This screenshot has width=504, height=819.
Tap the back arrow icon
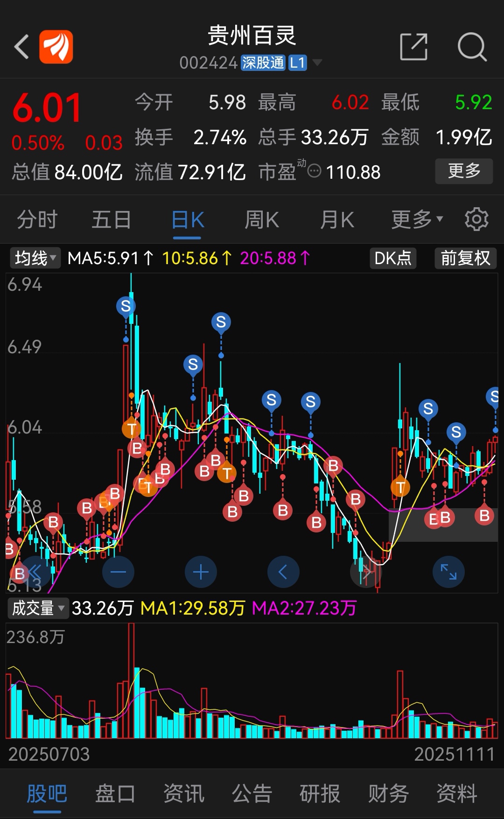(21, 47)
